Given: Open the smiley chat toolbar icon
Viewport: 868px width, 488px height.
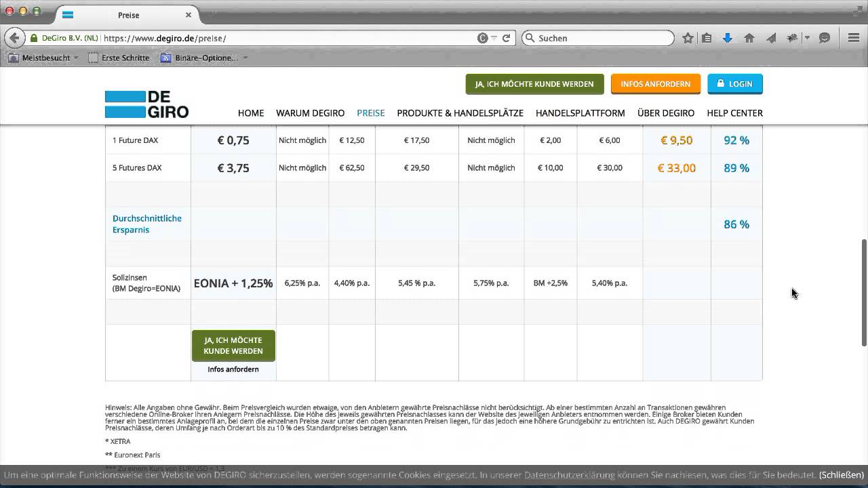Looking at the screenshot, I should tap(825, 39).
